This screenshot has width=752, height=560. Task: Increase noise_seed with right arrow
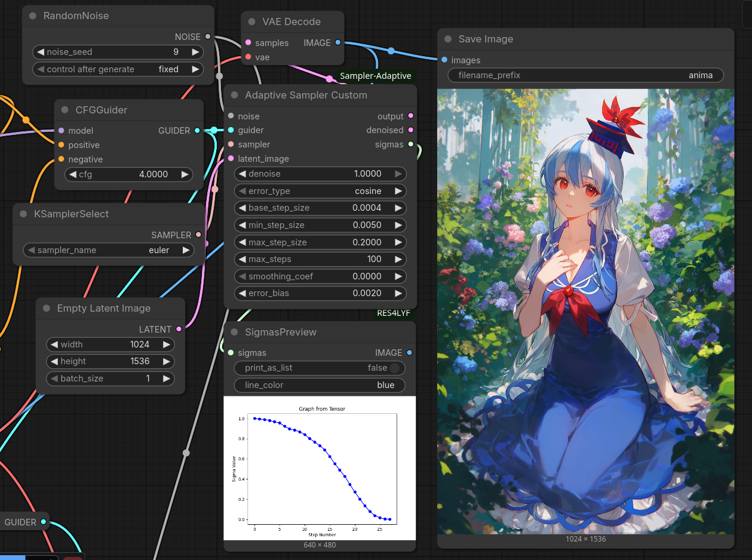pyautogui.click(x=195, y=52)
